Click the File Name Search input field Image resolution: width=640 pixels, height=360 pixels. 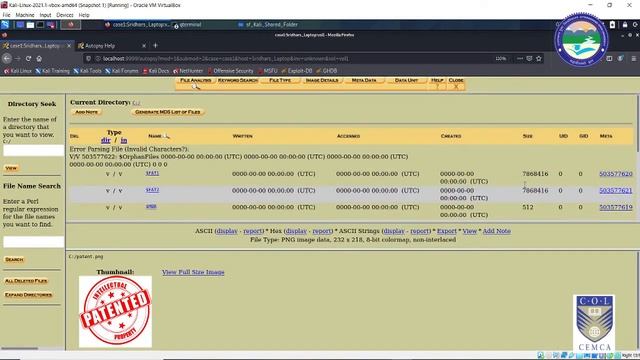coord(33,242)
